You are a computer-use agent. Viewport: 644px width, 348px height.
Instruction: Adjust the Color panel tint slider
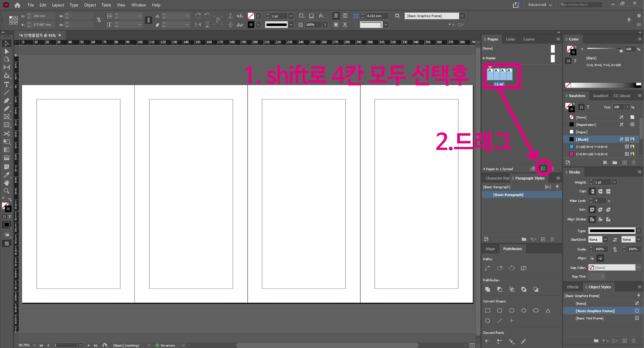[621, 50]
